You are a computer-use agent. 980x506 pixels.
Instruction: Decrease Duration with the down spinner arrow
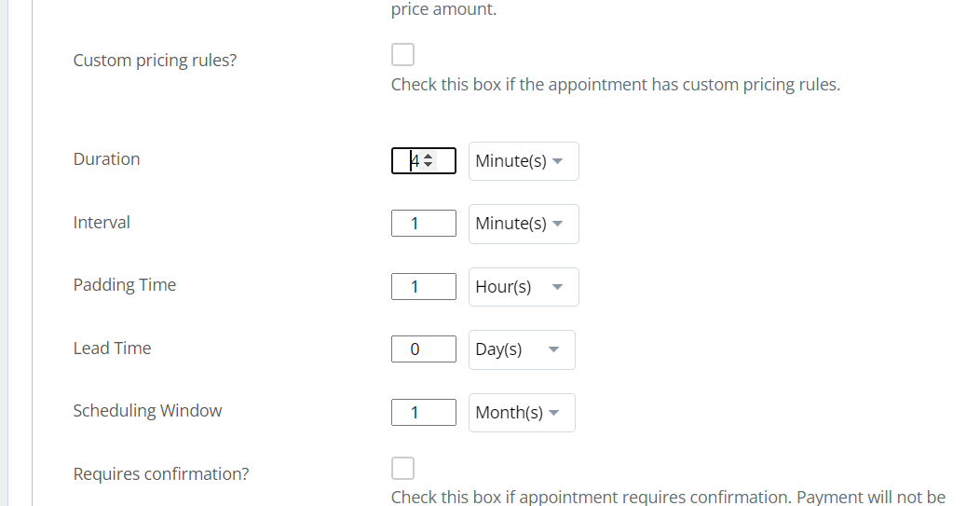click(x=429, y=165)
